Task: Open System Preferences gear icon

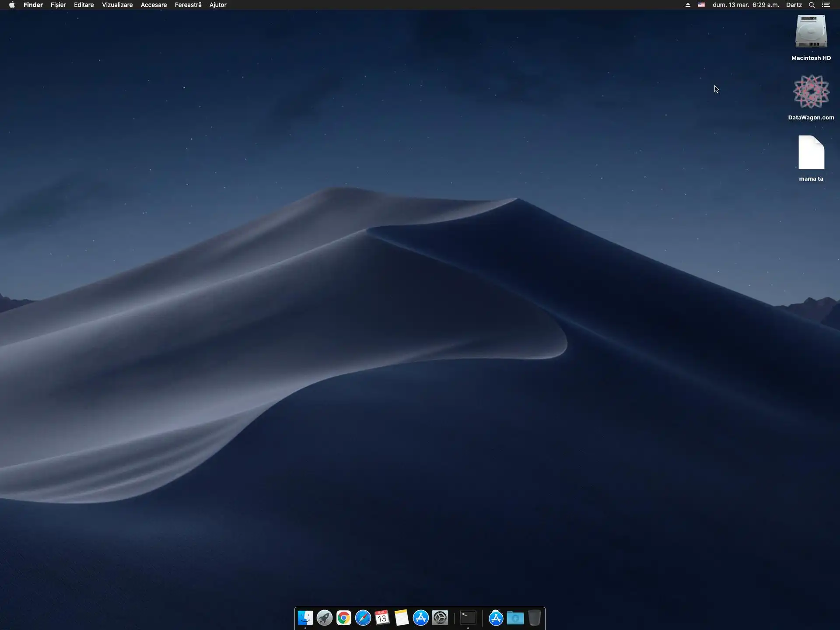Action: tap(440, 618)
